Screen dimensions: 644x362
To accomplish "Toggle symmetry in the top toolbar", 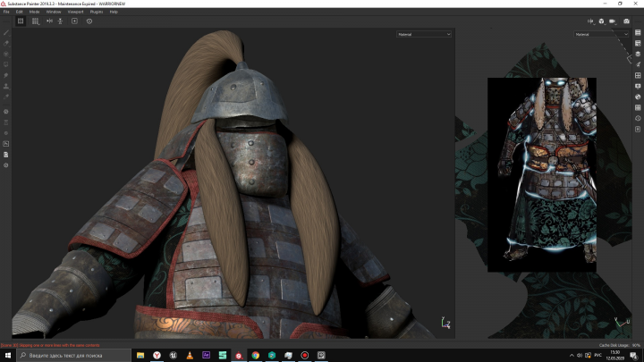I will [x=48, y=21].
